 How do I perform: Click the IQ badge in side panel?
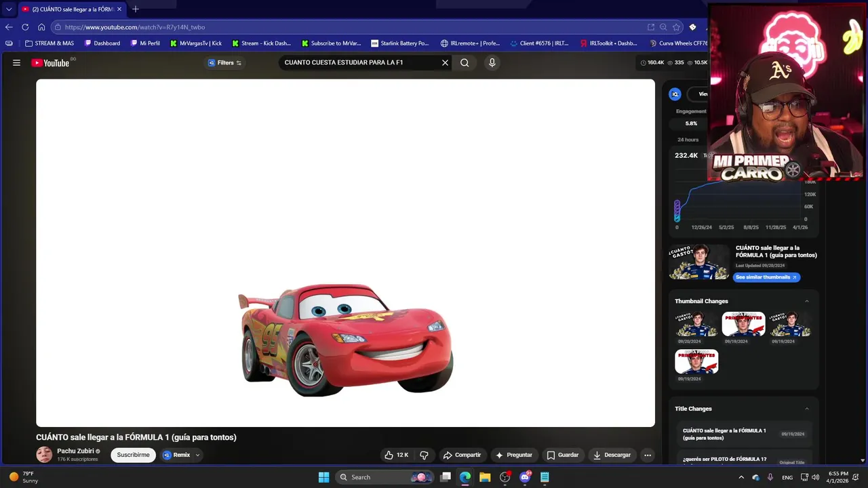pos(675,94)
